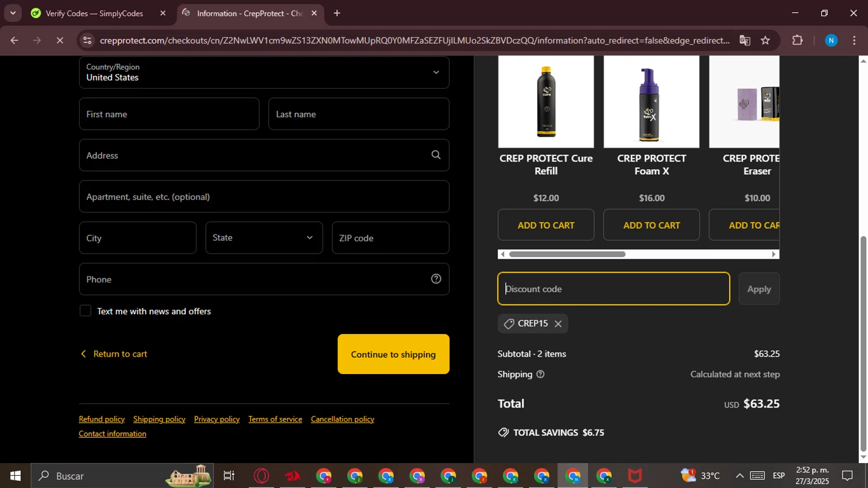Click the Phone field

(264, 279)
